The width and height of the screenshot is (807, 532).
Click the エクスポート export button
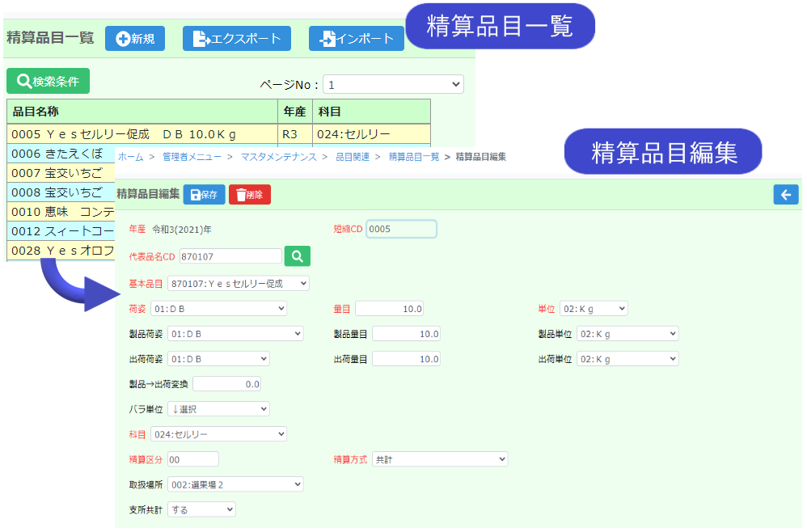point(237,39)
